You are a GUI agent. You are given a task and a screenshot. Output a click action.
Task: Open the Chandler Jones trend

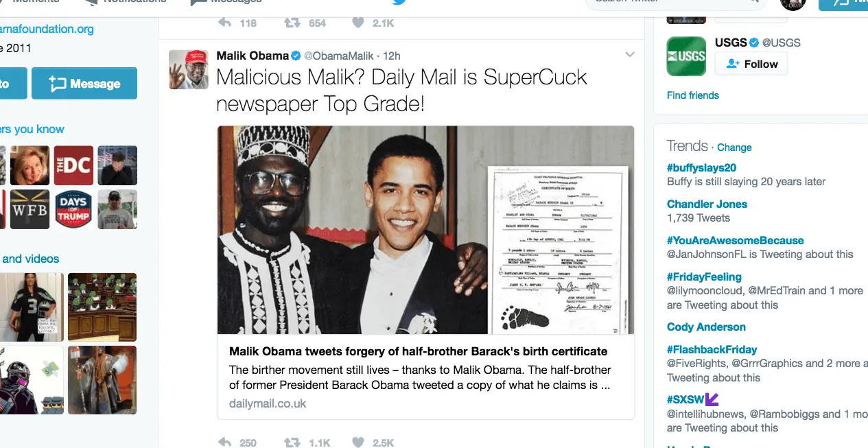click(x=707, y=204)
